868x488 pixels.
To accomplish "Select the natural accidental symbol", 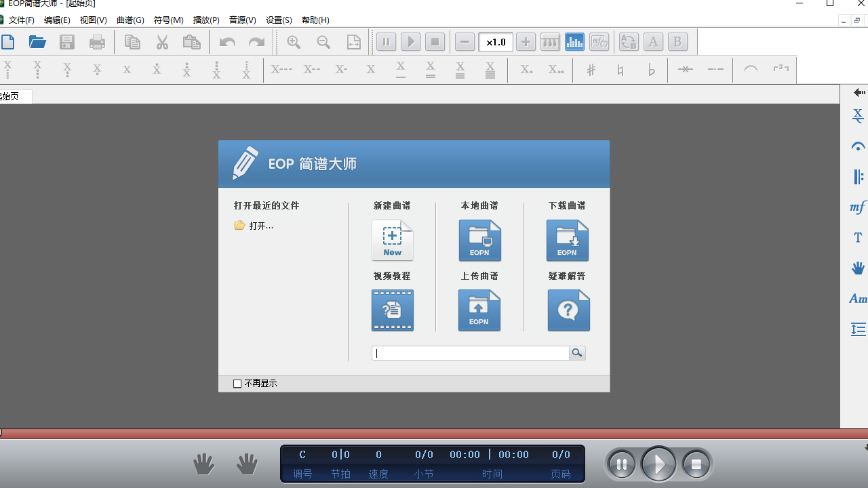I will click(x=620, y=70).
